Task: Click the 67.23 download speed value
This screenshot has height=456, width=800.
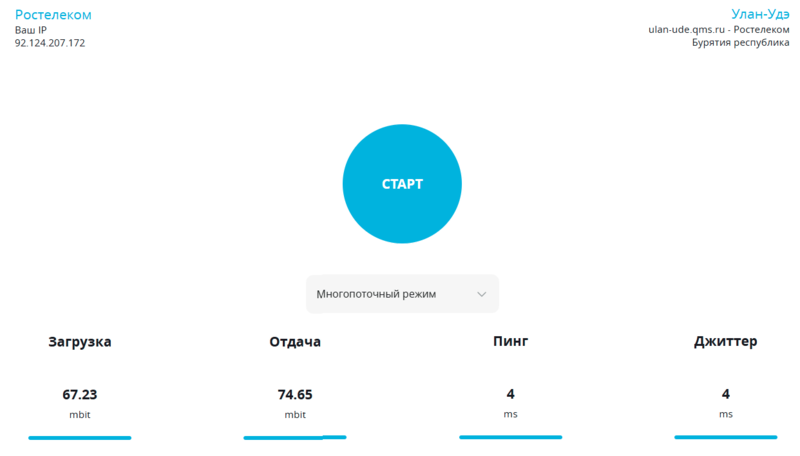Action: (80, 394)
